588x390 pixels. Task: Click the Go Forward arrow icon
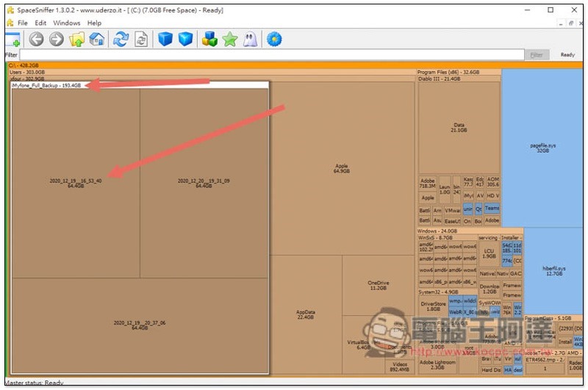(x=57, y=39)
